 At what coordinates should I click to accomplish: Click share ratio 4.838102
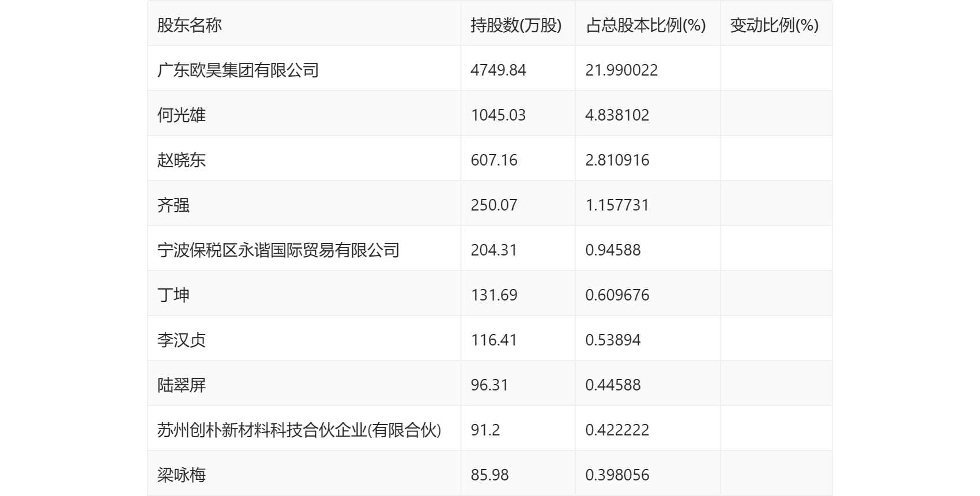617,115
